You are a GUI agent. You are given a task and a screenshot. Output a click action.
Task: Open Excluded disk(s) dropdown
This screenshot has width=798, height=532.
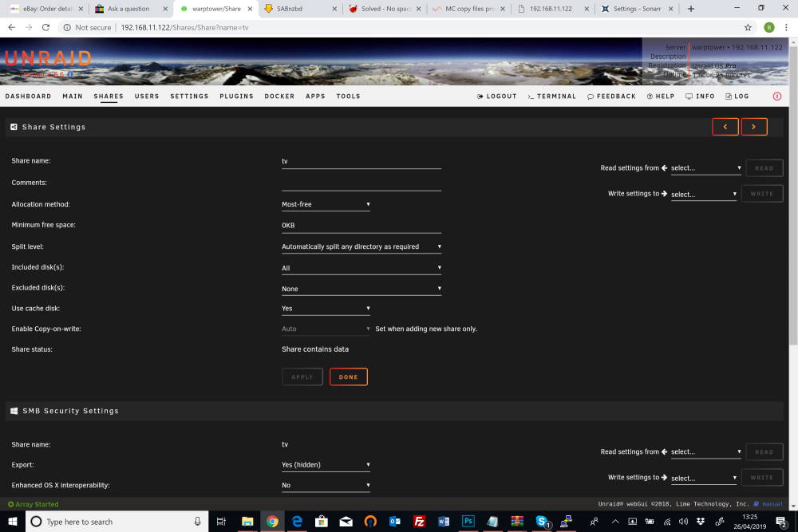(x=361, y=289)
